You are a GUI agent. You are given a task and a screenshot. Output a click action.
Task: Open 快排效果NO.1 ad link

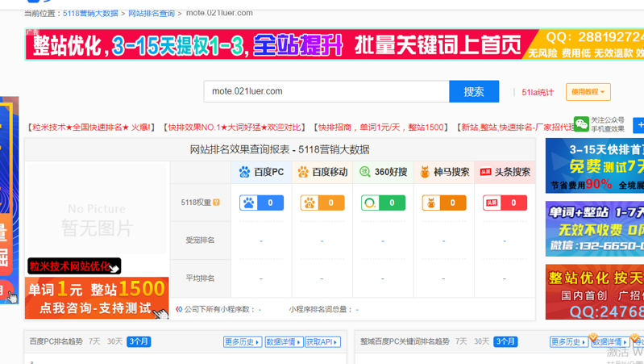[x=235, y=128]
